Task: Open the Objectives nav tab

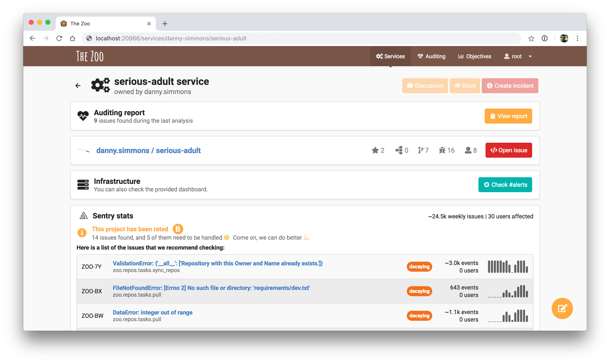Action: tap(474, 56)
